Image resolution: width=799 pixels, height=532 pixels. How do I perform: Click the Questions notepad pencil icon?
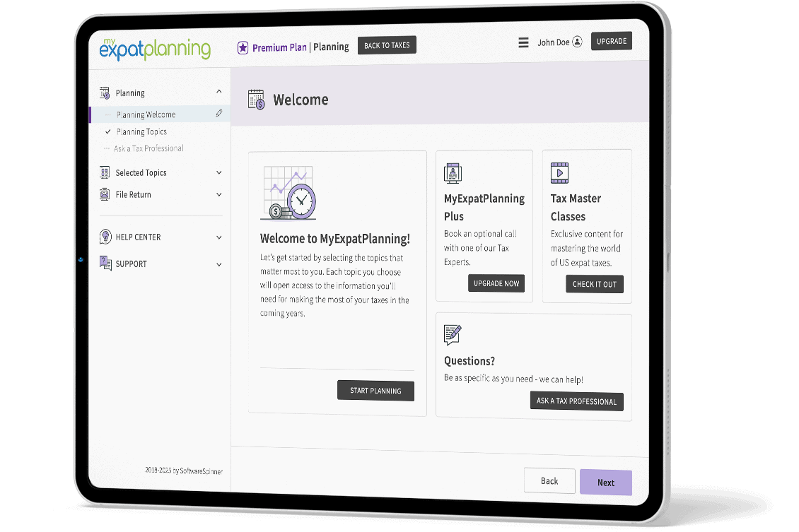[x=453, y=335]
